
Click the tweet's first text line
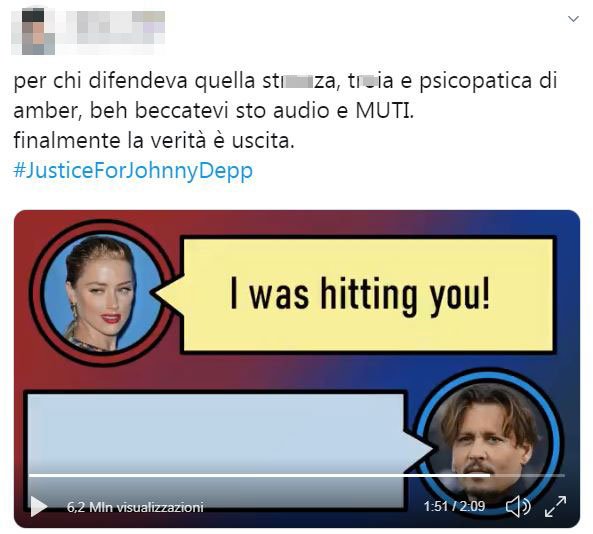click(285, 81)
